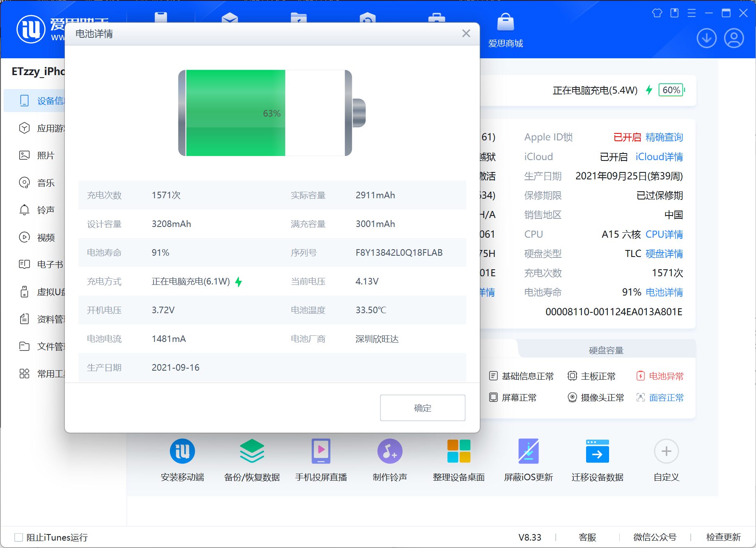Open the 硬盘详情 link
Screen dimensions: 756x548
664,254
